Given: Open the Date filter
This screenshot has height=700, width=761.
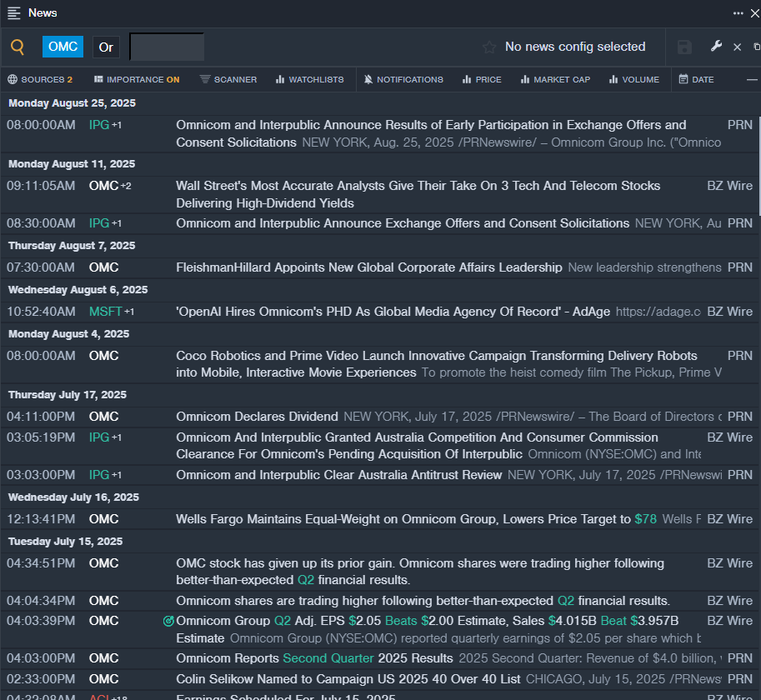Looking at the screenshot, I should tap(696, 79).
